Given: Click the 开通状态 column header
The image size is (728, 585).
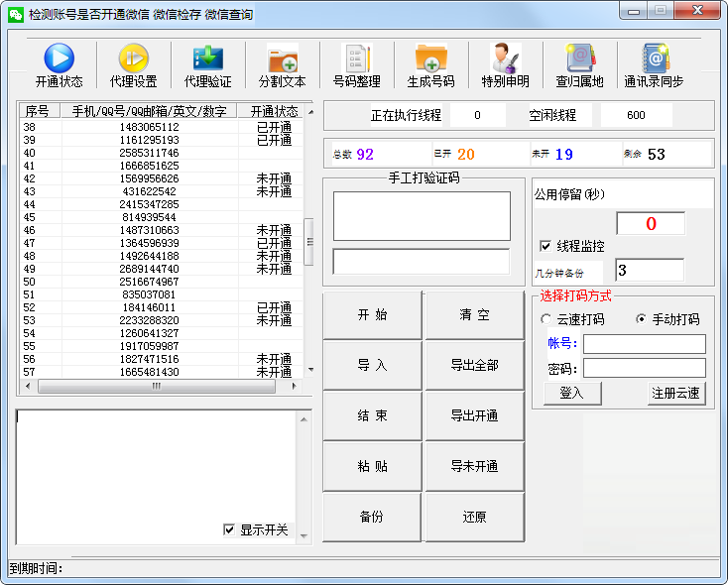Looking at the screenshot, I should click(x=274, y=111).
